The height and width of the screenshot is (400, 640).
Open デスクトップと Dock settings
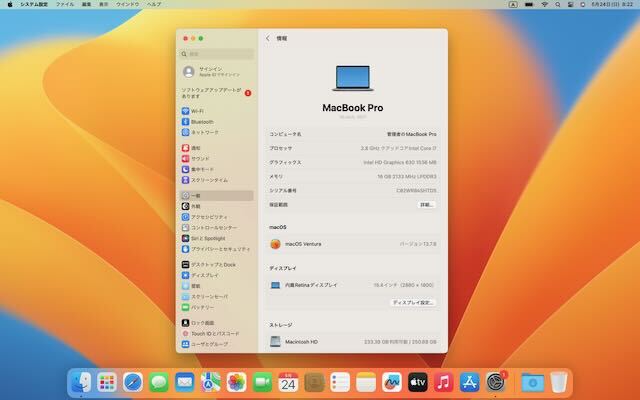coord(217,264)
